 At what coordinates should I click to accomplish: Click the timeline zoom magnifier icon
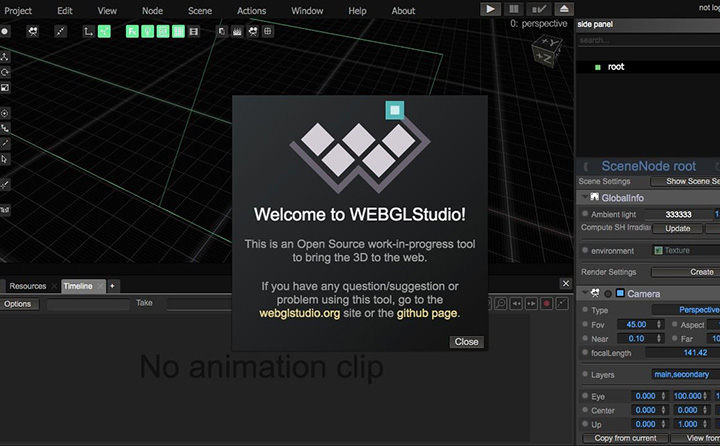click(501, 304)
